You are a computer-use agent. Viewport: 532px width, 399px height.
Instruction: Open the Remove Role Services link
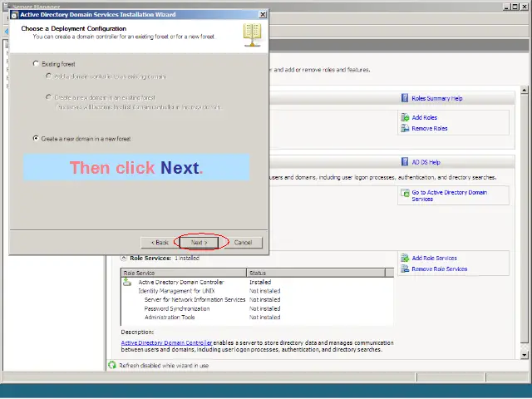[440, 268]
